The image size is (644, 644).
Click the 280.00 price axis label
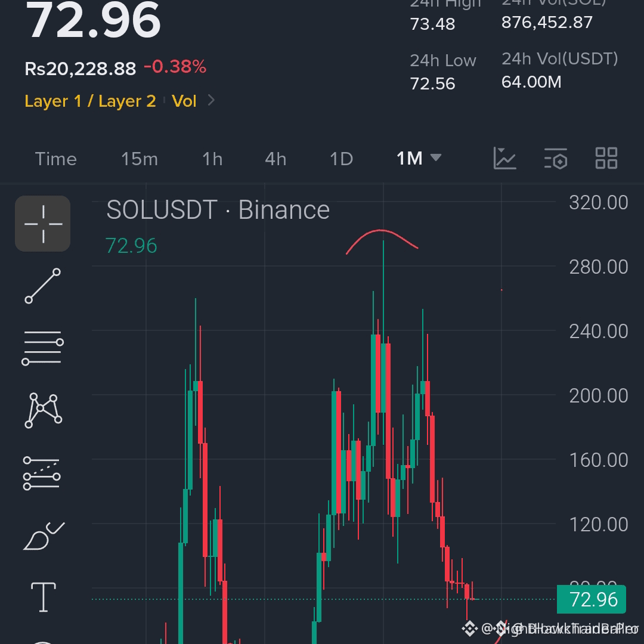(599, 267)
